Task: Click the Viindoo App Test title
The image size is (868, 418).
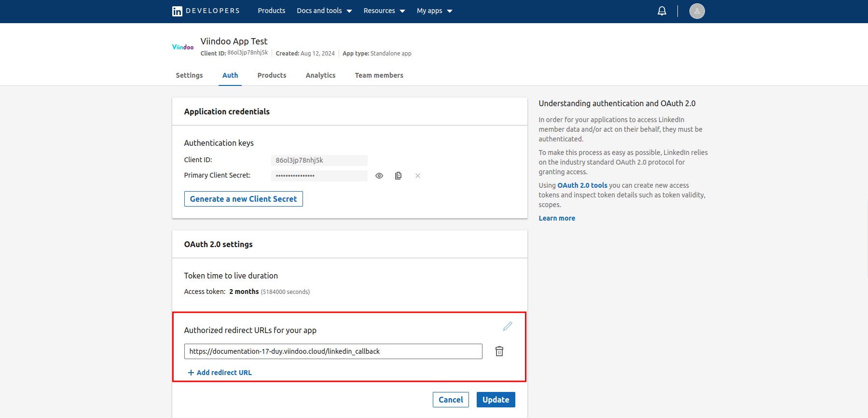Action: tap(234, 41)
